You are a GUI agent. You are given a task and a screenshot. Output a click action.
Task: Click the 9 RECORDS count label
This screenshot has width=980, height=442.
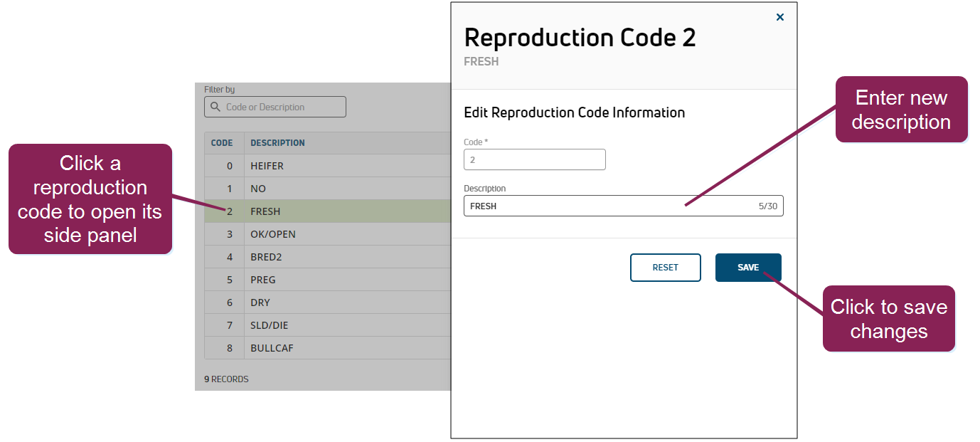[x=227, y=379]
